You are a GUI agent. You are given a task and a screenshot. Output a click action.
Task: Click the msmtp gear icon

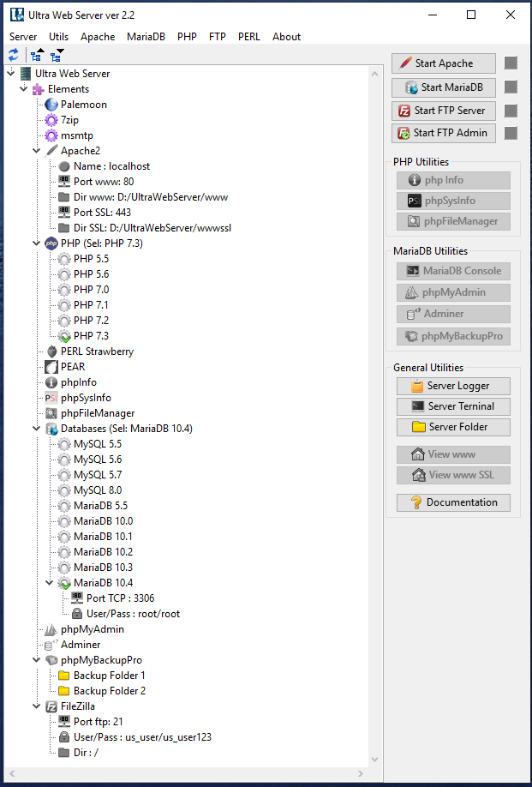(51, 135)
